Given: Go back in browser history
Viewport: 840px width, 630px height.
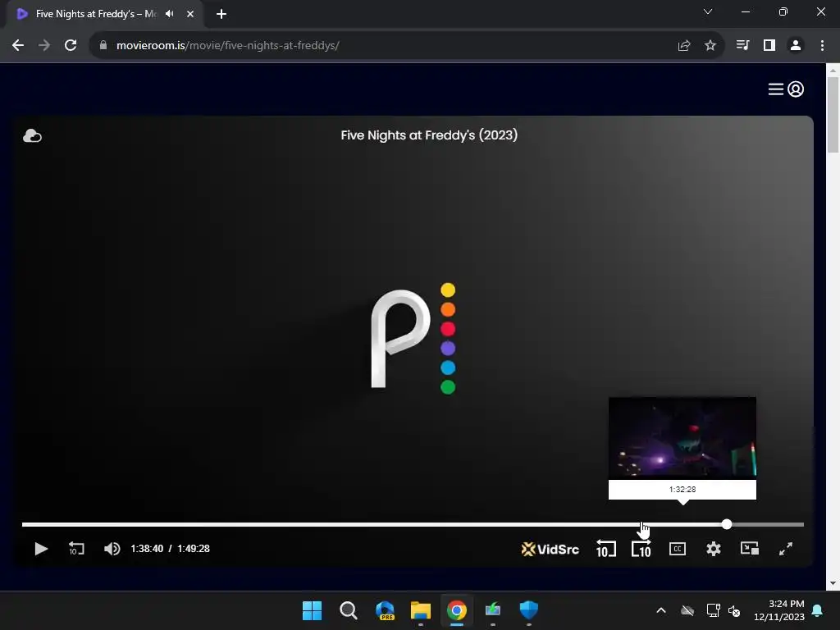Looking at the screenshot, I should click(18, 46).
